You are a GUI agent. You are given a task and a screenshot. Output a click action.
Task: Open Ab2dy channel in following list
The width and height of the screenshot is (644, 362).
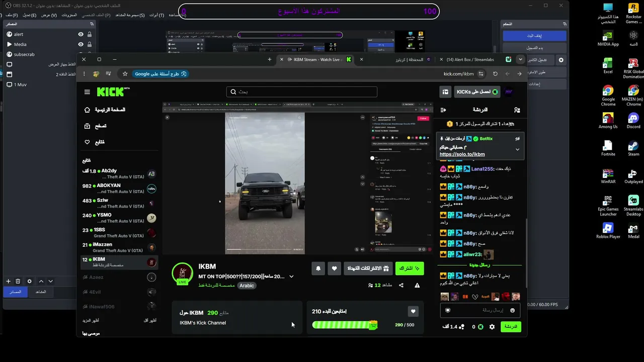click(119, 173)
